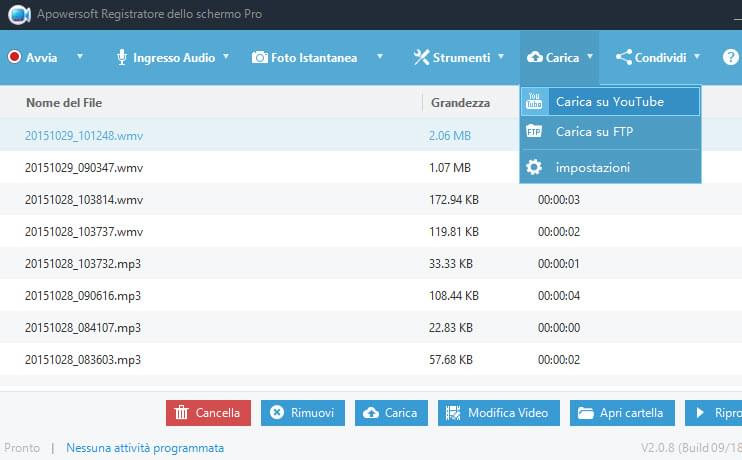The image size is (742, 460).
Task: Click the red record icon beside Avvia
Action: click(x=15, y=58)
